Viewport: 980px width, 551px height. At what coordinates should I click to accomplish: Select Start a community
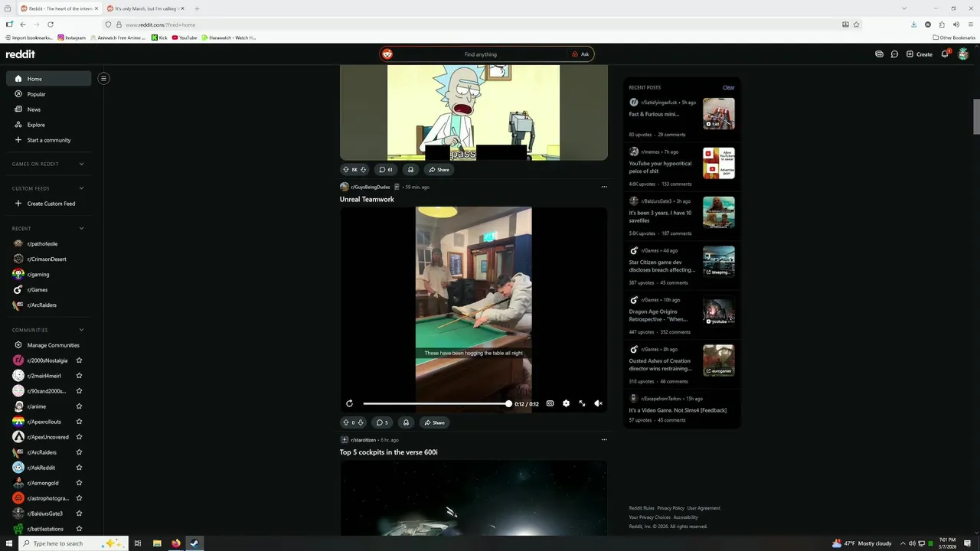click(x=49, y=140)
